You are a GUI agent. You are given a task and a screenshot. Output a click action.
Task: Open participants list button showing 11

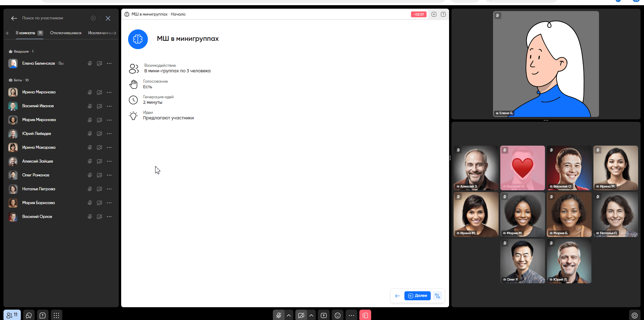point(12,315)
